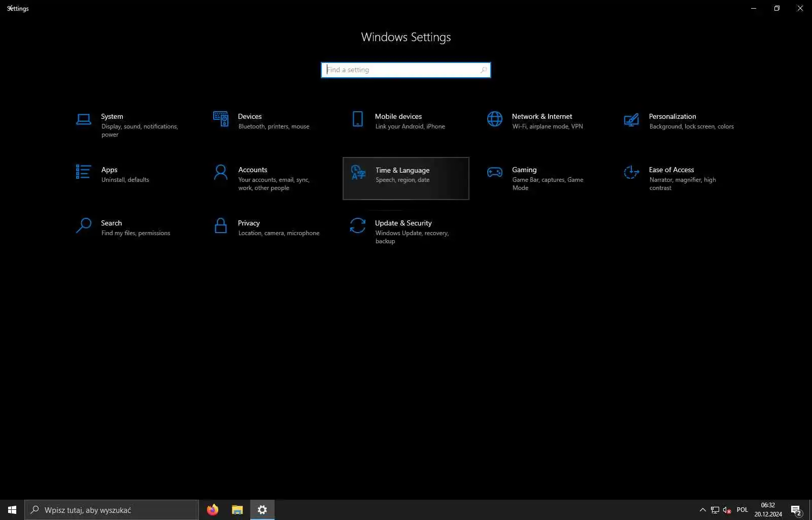Open the Apps list icon
Image resolution: width=812 pixels, height=520 pixels.
point(84,172)
